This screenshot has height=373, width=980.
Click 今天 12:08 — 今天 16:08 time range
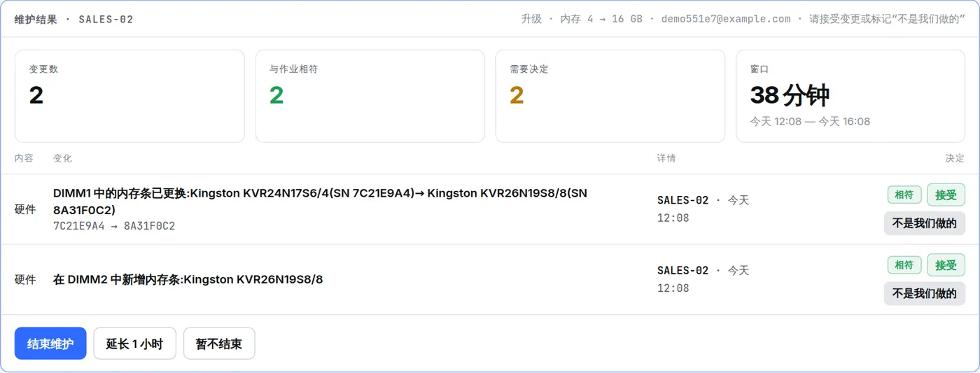click(810, 121)
